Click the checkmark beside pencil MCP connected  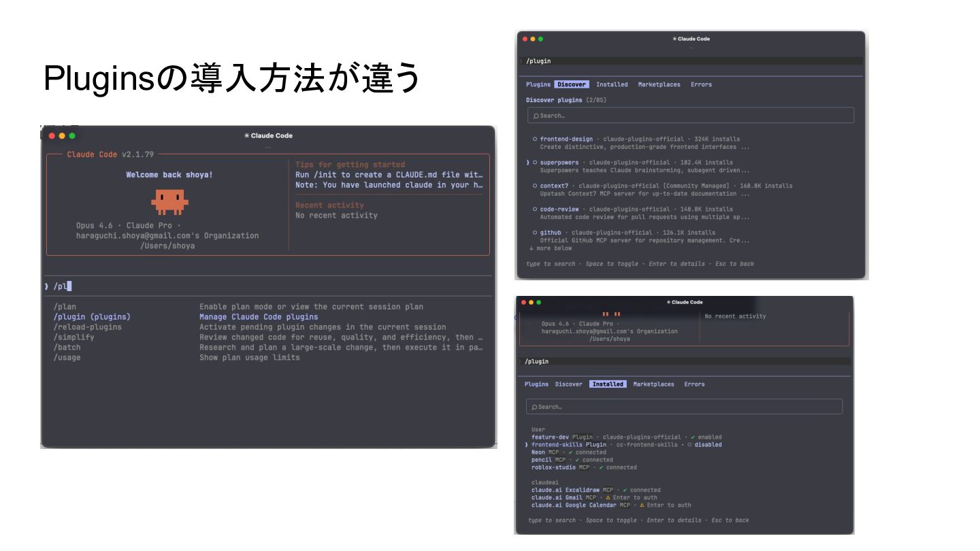[x=577, y=460]
